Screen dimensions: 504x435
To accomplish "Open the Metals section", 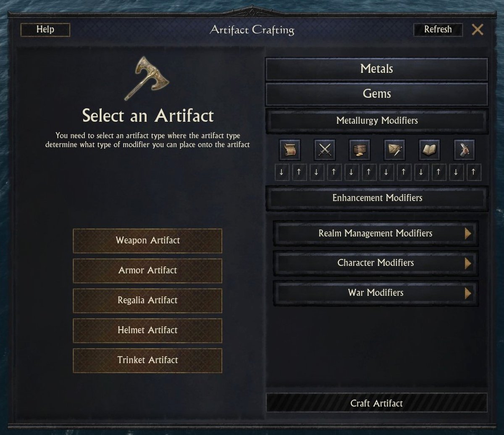I will 377,69.
